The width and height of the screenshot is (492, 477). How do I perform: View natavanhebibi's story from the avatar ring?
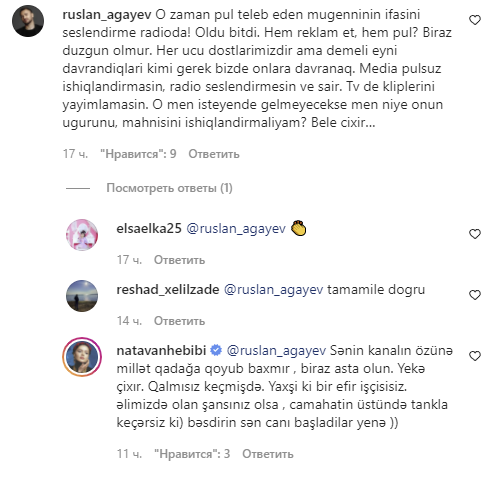pyautogui.click(x=82, y=357)
